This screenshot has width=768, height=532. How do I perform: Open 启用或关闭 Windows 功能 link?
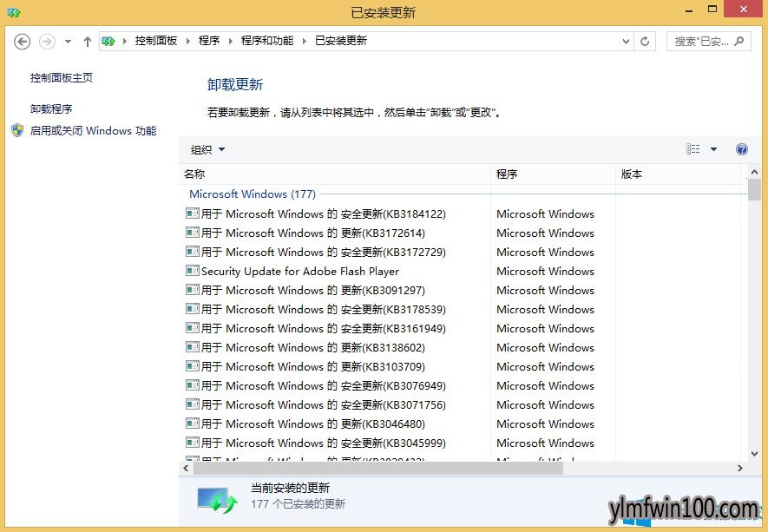pos(93,131)
